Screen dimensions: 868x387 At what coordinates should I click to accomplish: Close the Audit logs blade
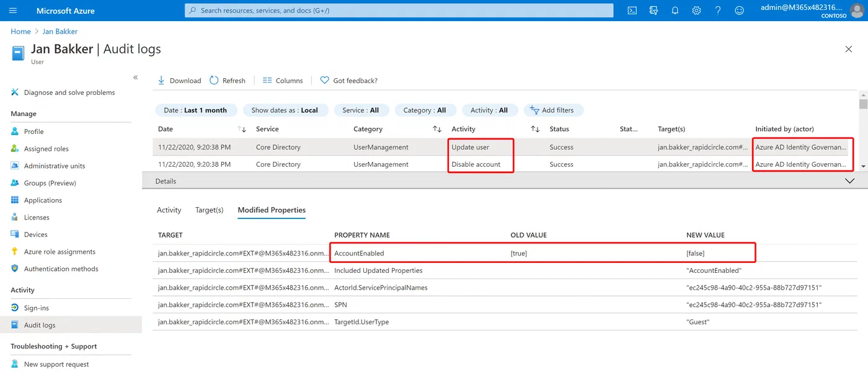(849, 49)
